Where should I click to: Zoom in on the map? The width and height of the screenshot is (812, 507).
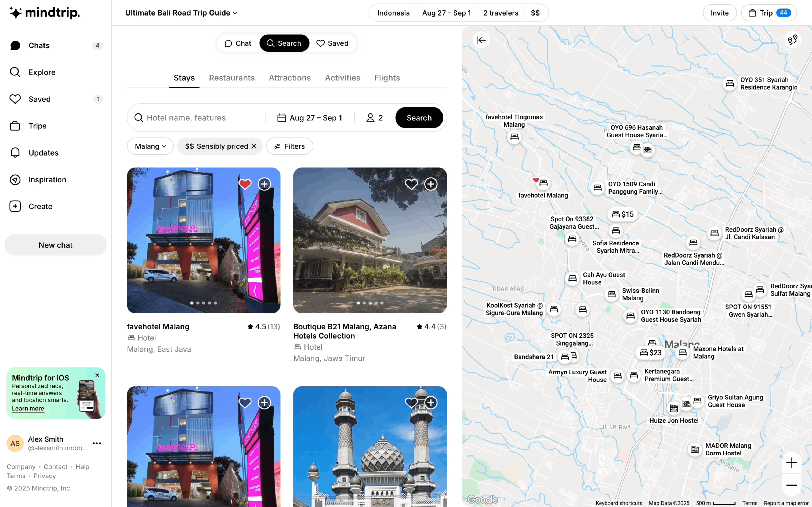[792, 463]
